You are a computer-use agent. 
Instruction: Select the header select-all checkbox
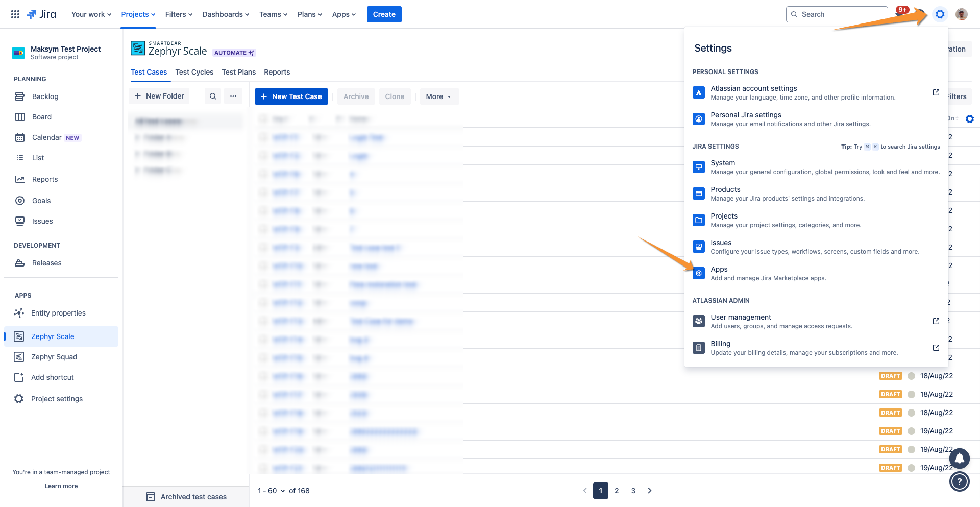click(x=263, y=119)
